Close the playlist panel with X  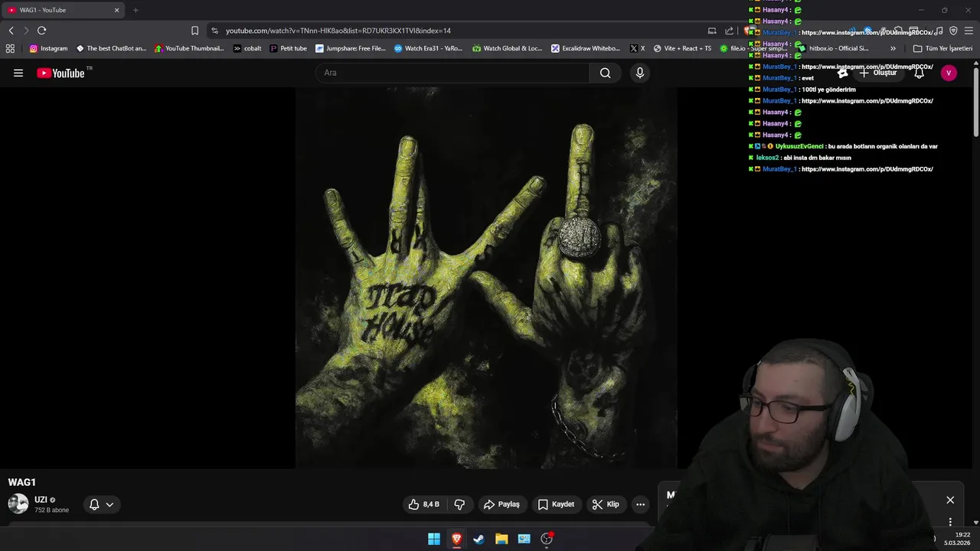point(950,500)
